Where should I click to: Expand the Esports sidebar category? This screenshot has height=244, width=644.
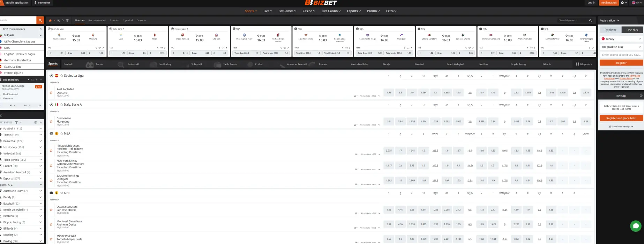[x=40, y=178]
